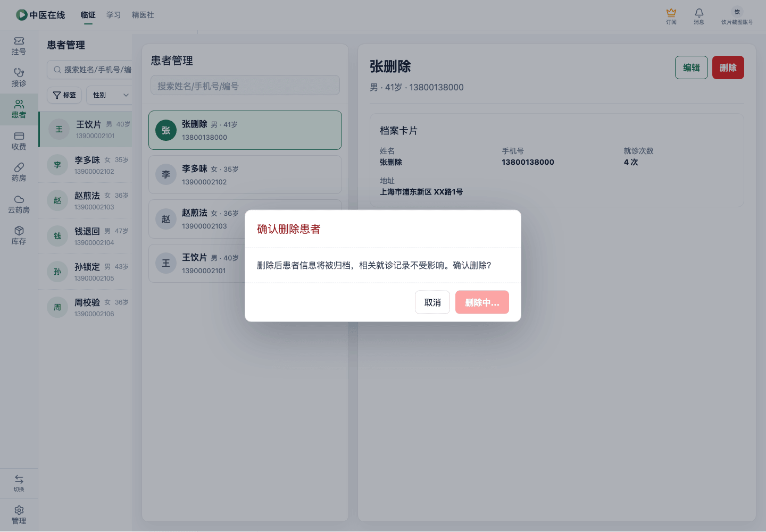Focus the 搜索姓名/手机号/编号 search field
This screenshot has width=766, height=532.
(x=245, y=85)
